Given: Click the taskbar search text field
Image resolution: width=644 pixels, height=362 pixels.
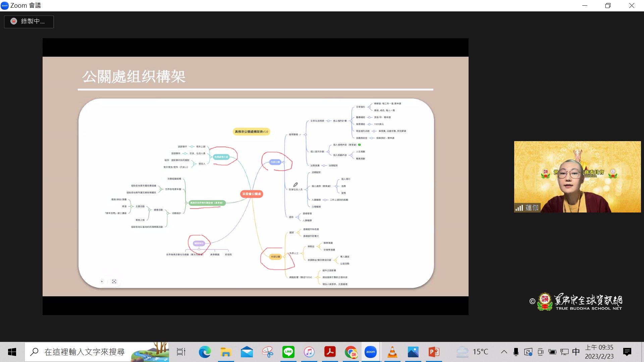Looking at the screenshot, I should (85, 352).
